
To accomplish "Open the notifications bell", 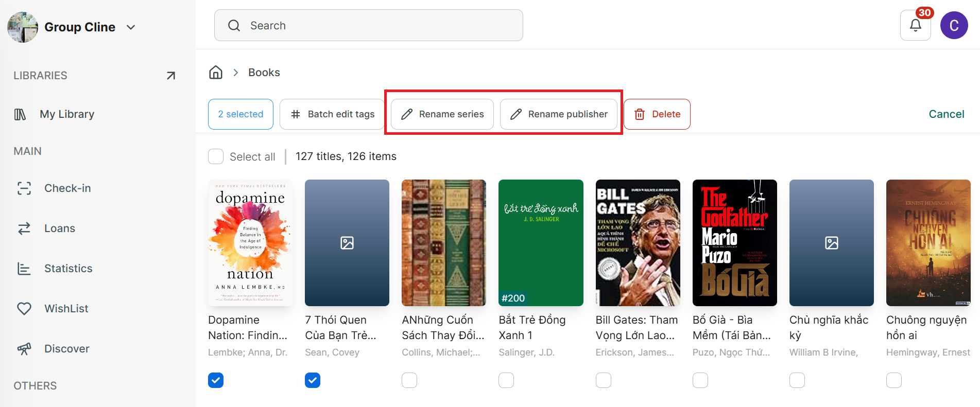I will 915,25.
